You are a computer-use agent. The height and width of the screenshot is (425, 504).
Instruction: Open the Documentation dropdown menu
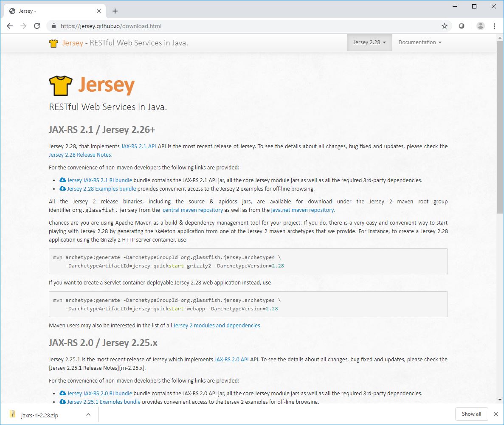click(x=420, y=42)
